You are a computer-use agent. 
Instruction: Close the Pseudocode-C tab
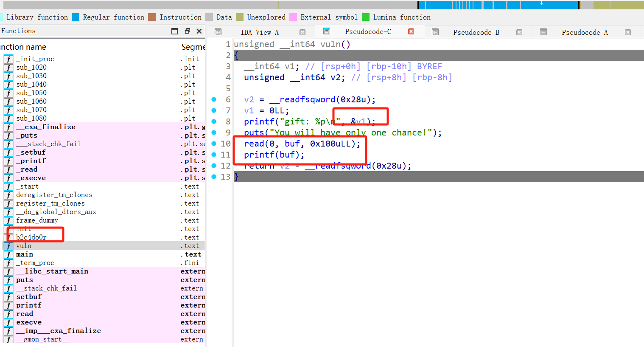click(411, 31)
